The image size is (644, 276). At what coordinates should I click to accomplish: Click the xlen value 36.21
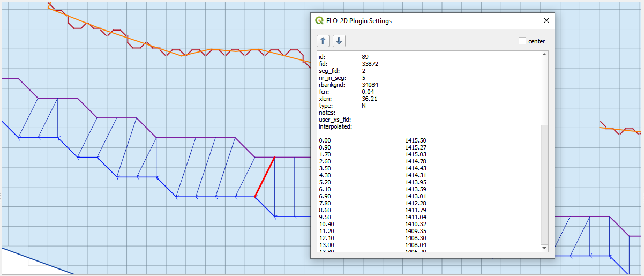pos(369,99)
